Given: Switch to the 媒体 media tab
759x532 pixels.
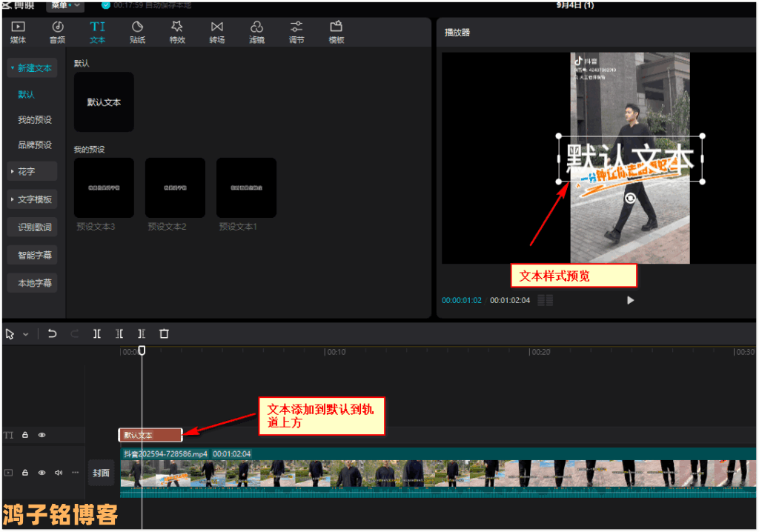Looking at the screenshot, I should [18, 32].
